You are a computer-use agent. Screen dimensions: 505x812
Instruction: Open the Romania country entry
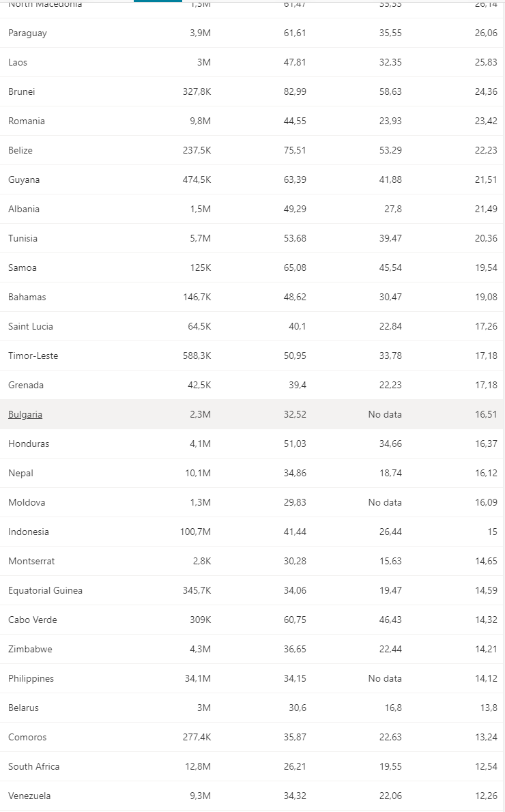coord(27,121)
